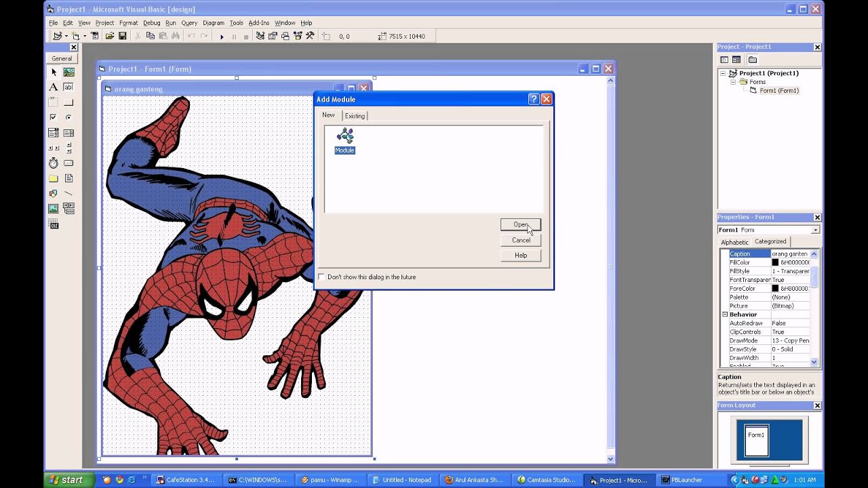Screen dimensions: 868x488
Task: Click Help button in Add Module dialog
Action: point(521,256)
